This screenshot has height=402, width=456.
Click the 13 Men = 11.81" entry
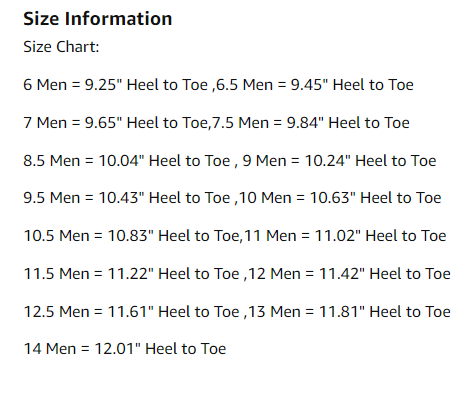pyautogui.click(x=307, y=312)
